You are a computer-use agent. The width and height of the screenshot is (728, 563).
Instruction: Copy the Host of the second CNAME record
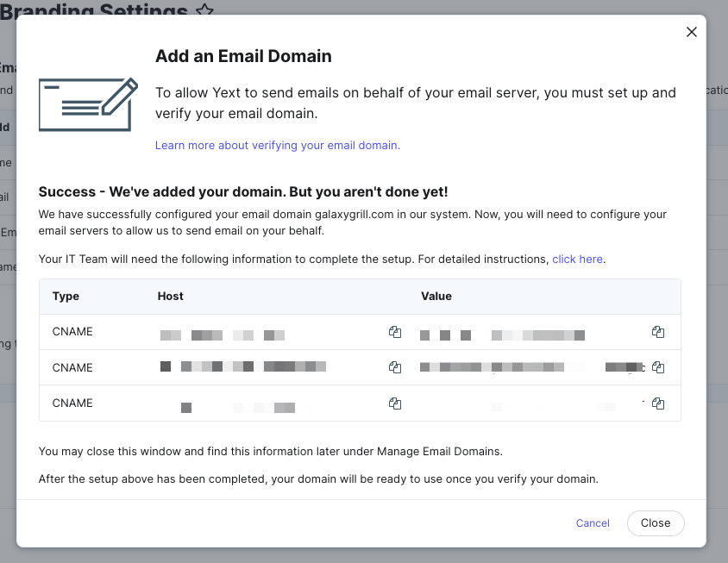(394, 367)
